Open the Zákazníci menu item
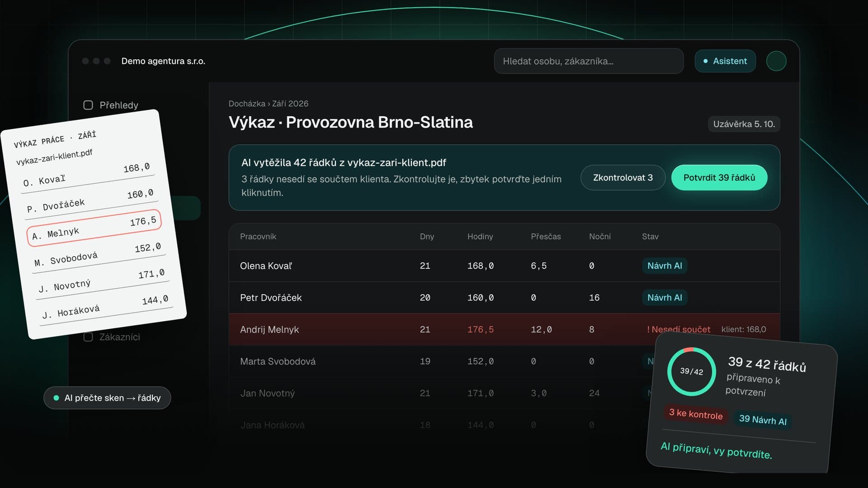 click(120, 337)
